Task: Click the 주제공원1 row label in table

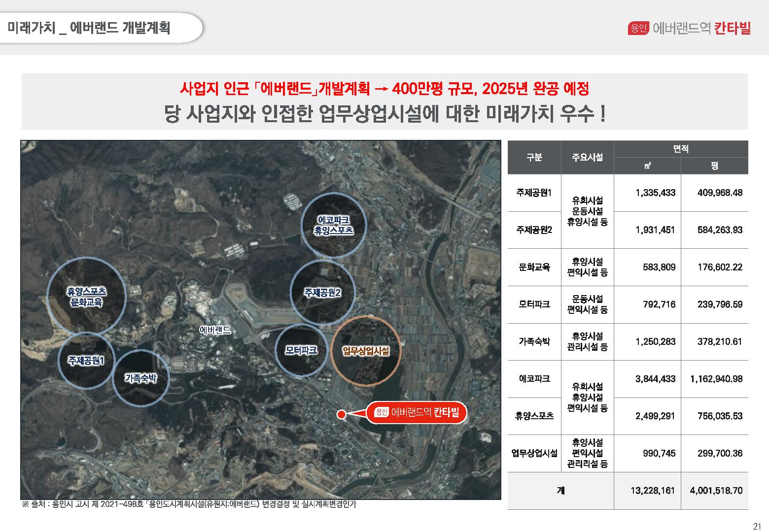Action: [534, 193]
